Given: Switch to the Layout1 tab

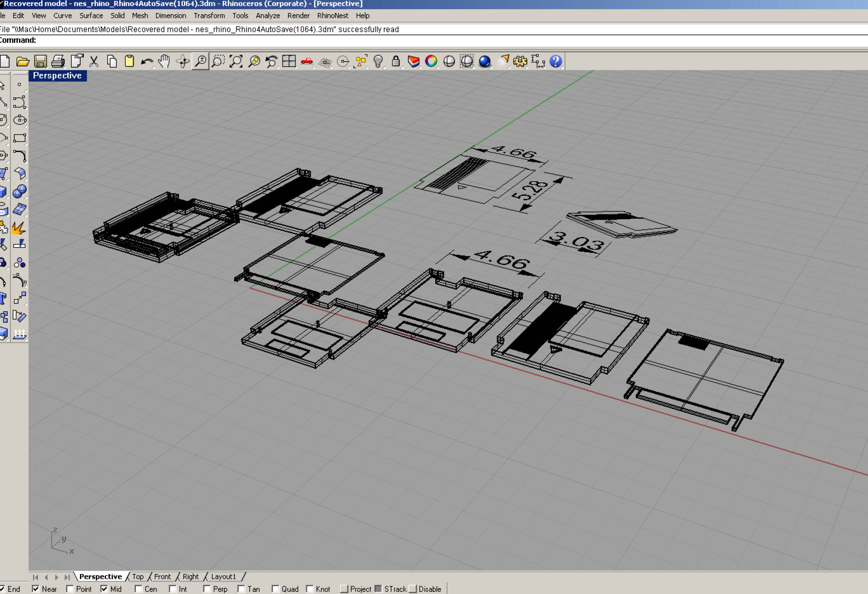Looking at the screenshot, I should point(223,577).
